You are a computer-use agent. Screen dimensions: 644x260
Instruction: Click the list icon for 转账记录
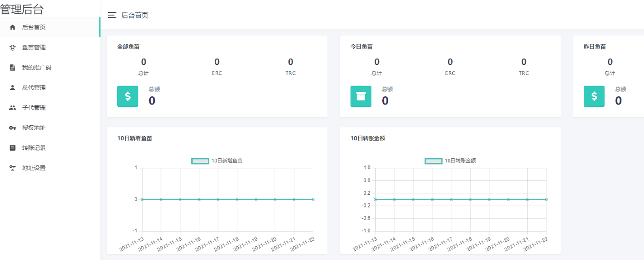[12, 148]
